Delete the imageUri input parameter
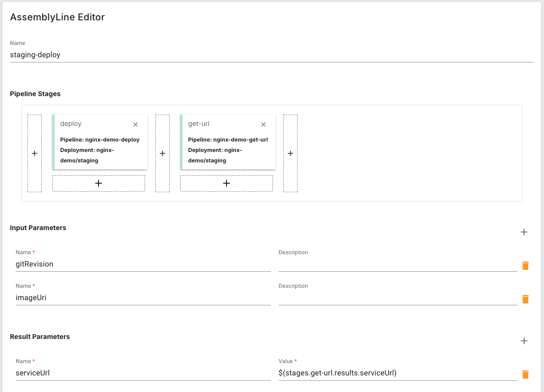The image size is (544, 392). [525, 299]
